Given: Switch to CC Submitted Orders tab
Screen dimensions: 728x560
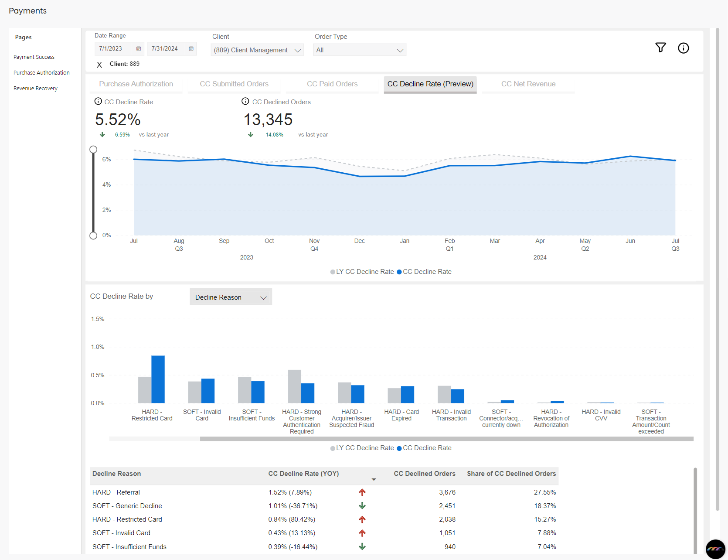Looking at the screenshot, I should coord(234,84).
